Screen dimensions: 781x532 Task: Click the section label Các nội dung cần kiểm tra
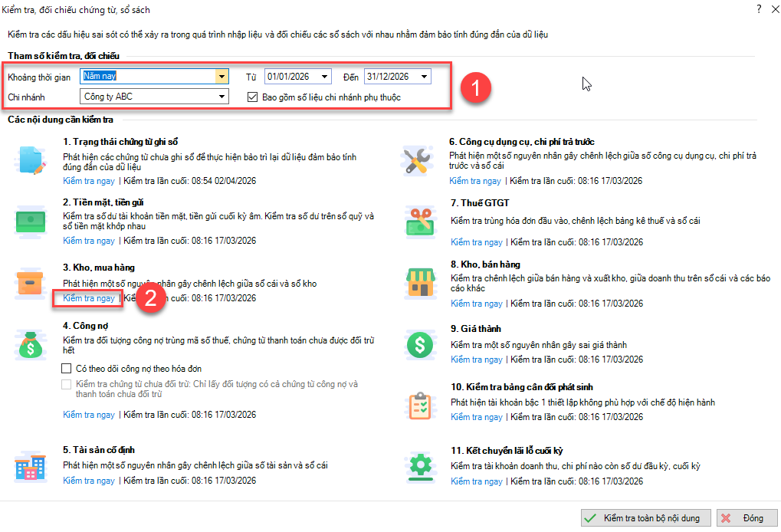click(61, 120)
